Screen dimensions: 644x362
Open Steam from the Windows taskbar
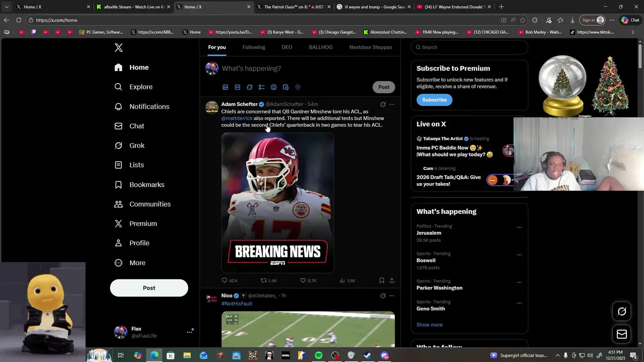click(368, 355)
